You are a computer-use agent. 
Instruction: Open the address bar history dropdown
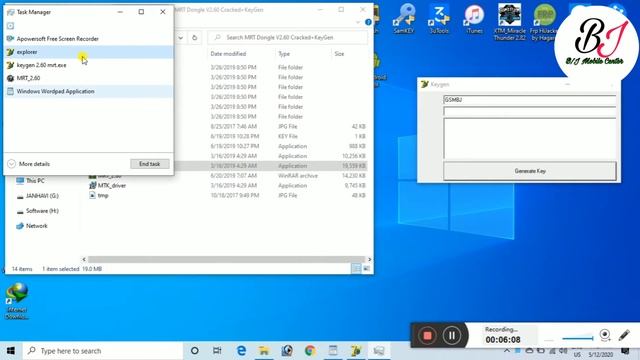(180, 38)
